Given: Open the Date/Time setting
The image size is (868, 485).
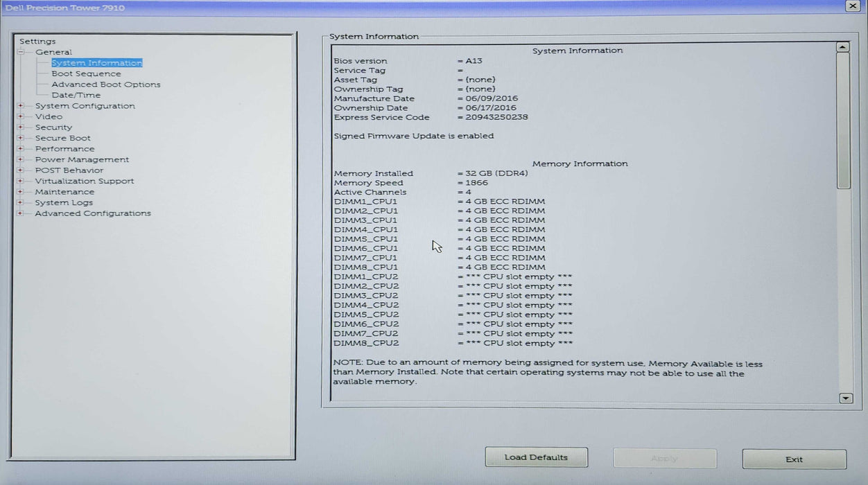Looking at the screenshot, I should (x=76, y=95).
